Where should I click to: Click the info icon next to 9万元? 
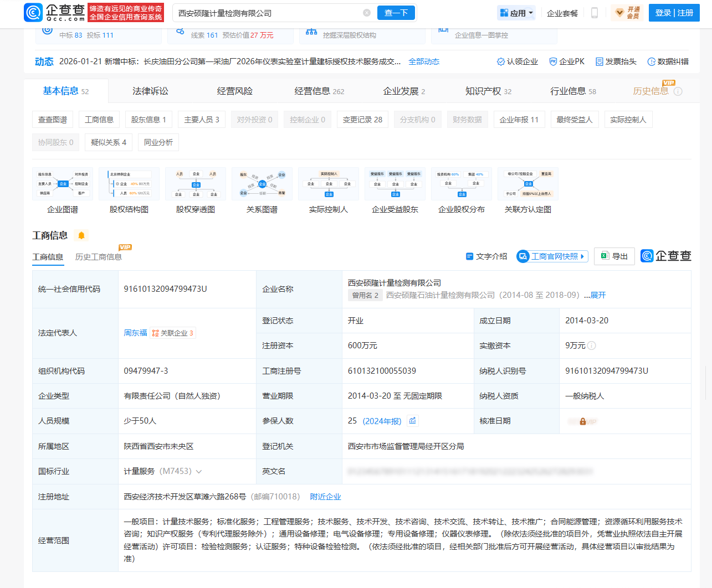[x=592, y=345]
